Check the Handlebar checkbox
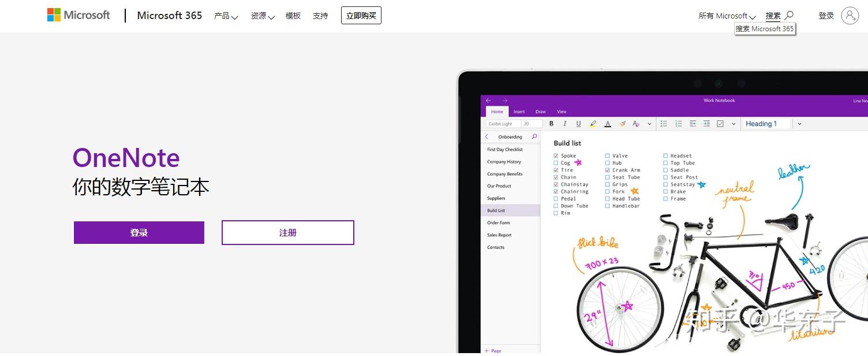868x356 pixels. [x=607, y=205]
